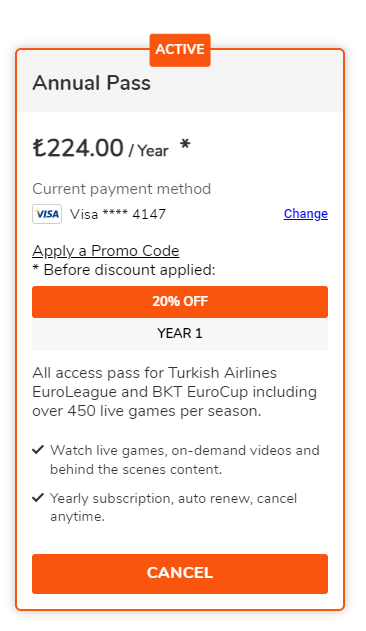
Task: Click the Watch live games feature text
Action: tap(184, 460)
